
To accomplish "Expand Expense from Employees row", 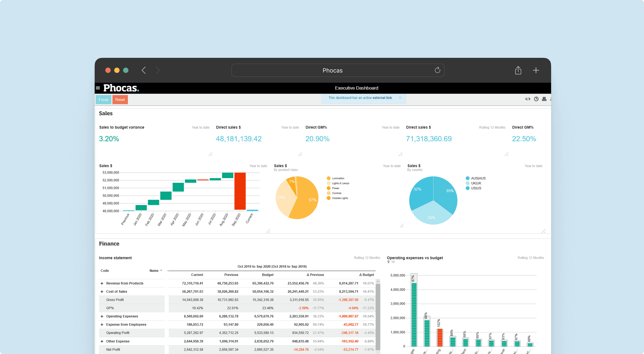I will (102, 325).
